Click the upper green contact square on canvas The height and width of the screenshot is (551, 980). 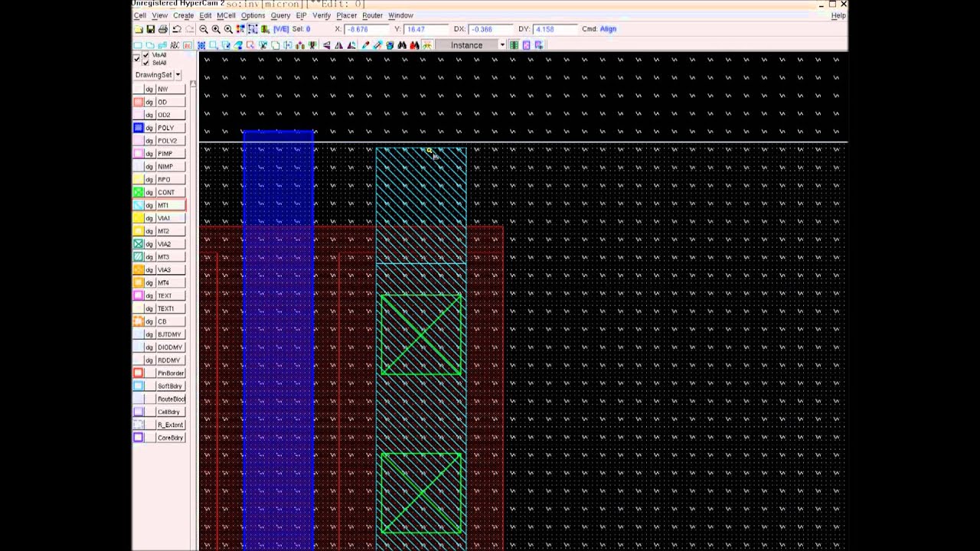coord(421,334)
